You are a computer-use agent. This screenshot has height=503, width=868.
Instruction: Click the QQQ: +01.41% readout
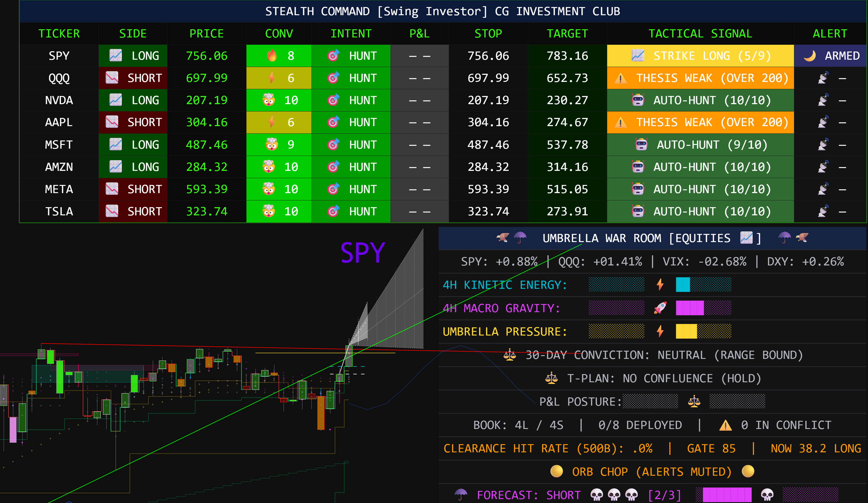(x=600, y=261)
